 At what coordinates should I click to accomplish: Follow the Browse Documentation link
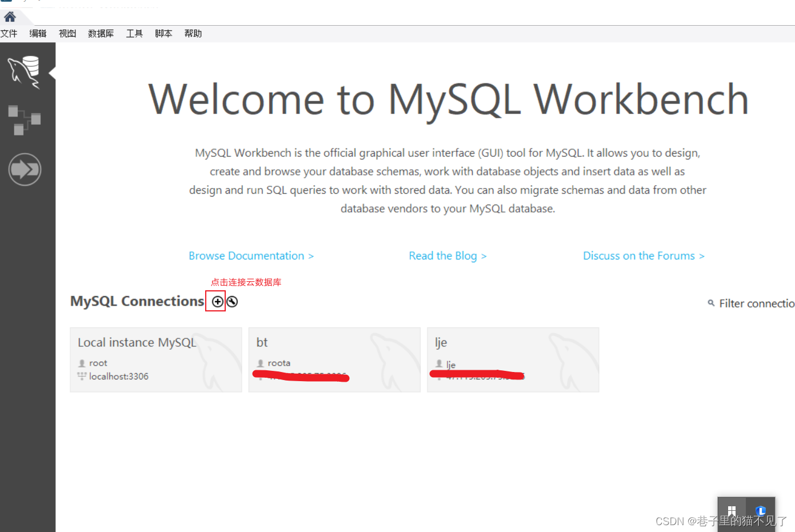(x=251, y=255)
